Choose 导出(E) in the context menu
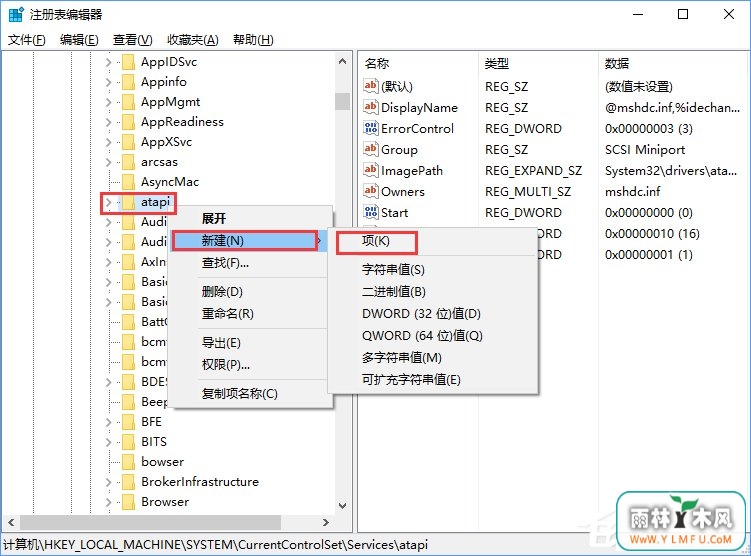The height and width of the screenshot is (556, 751). point(251,343)
